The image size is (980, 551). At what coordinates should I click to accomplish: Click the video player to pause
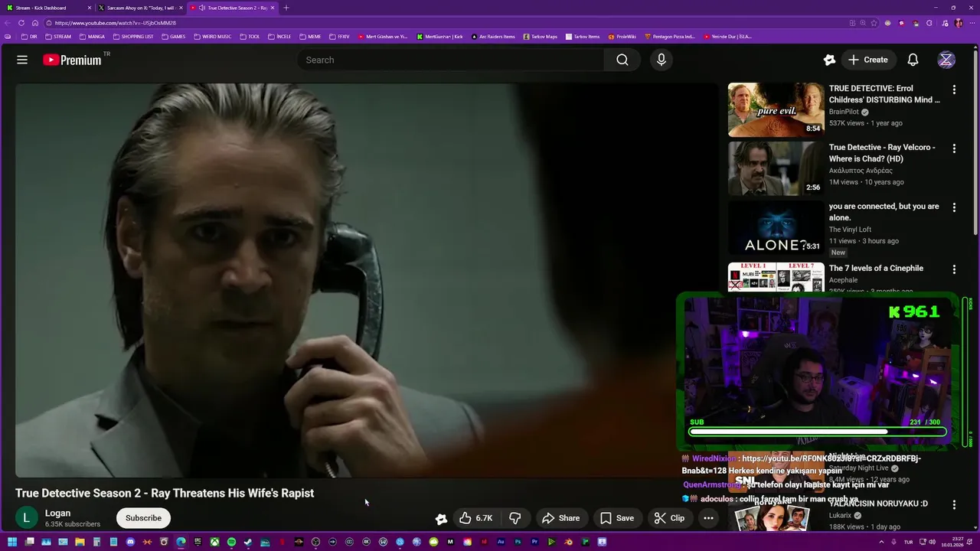367,280
